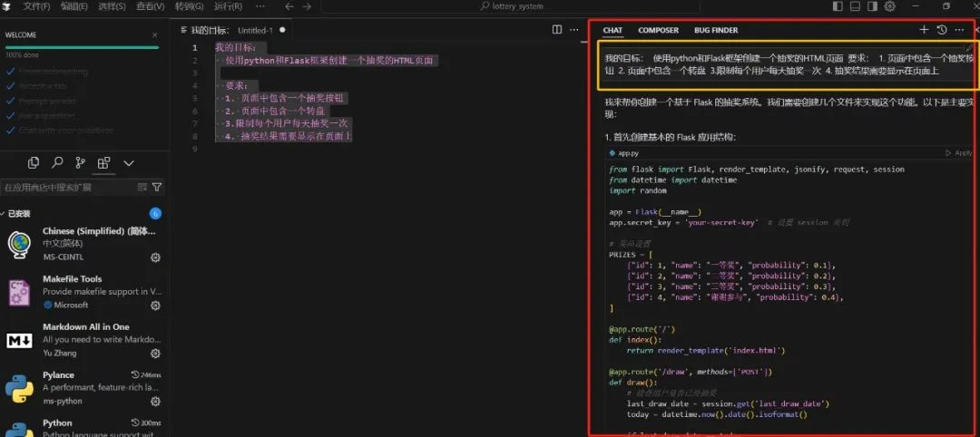The width and height of the screenshot is (980, 437).
Task: Open manage gear for Markdown All in One
Action: [x=156, y=354]
